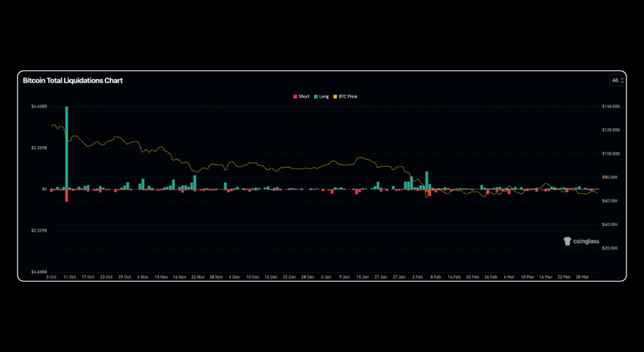Click the "16 Dec" date label
The width and height of the screenshot is (644, 352).
(x=271, y=277)
